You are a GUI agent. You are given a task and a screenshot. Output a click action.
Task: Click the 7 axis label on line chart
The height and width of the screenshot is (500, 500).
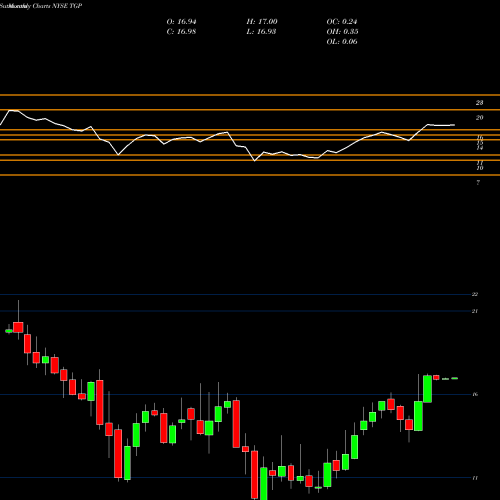pos(478,183)
